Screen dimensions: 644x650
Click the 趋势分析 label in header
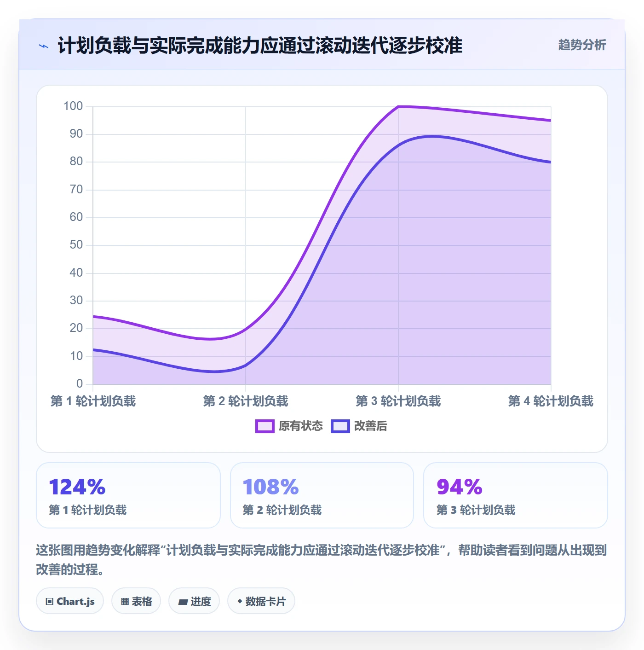582,45
